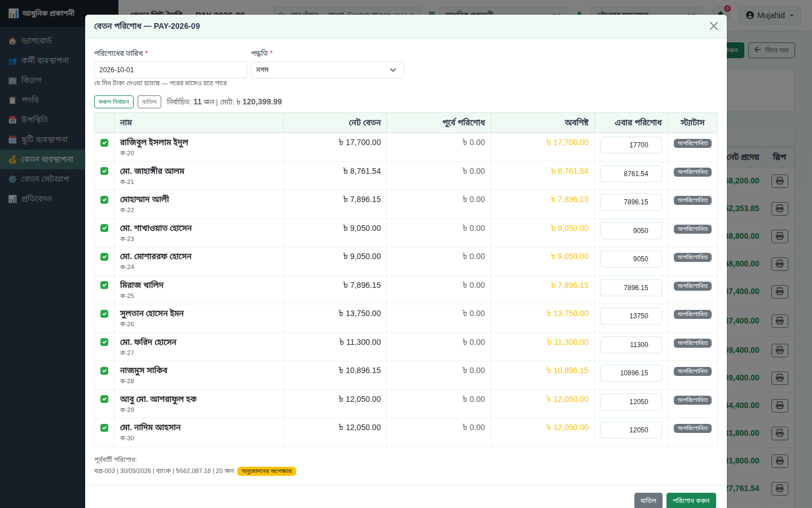The height and width of the screenshot is (508, 812).
Task: Click the পদবি clipboard icon in sidebar
Action: tap(12, 100)
